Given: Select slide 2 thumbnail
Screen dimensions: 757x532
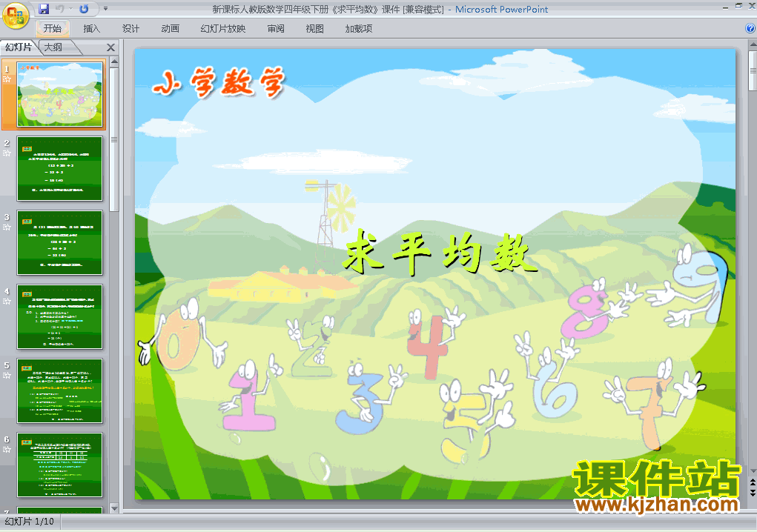Looking at the screenshot, I should (60, 168).
